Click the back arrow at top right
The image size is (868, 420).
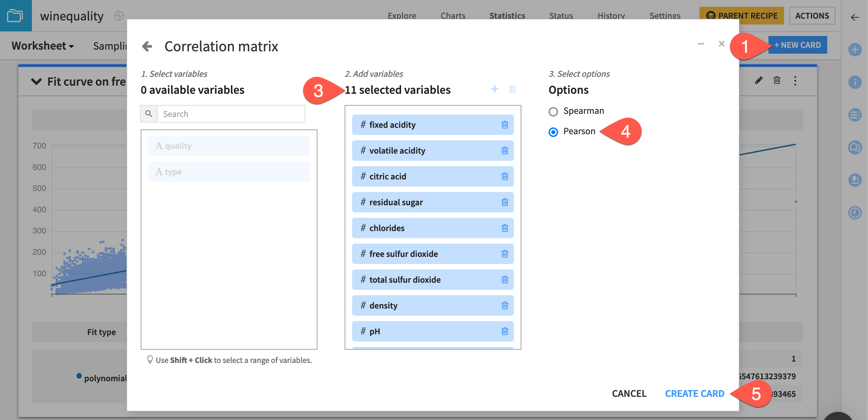click(x=855, y=17)
